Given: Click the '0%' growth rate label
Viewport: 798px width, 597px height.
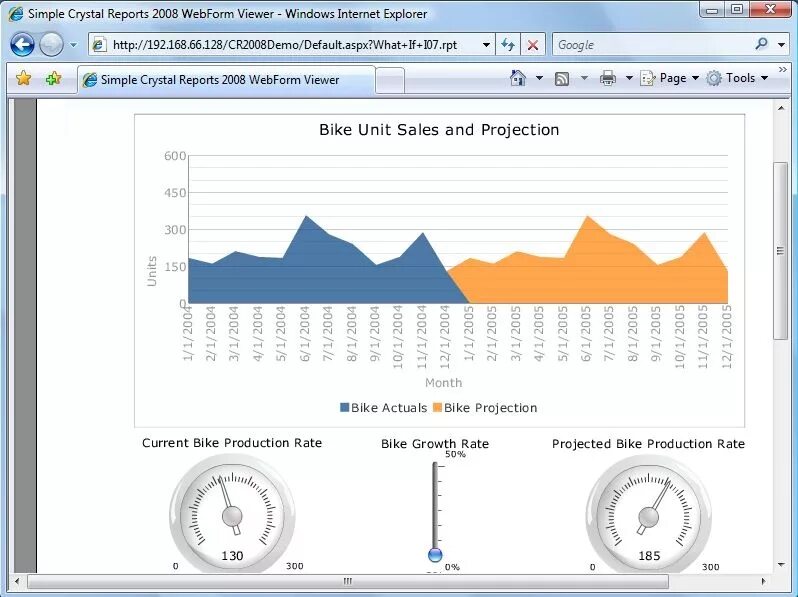Looking at the screenshot, I should 452,566.
